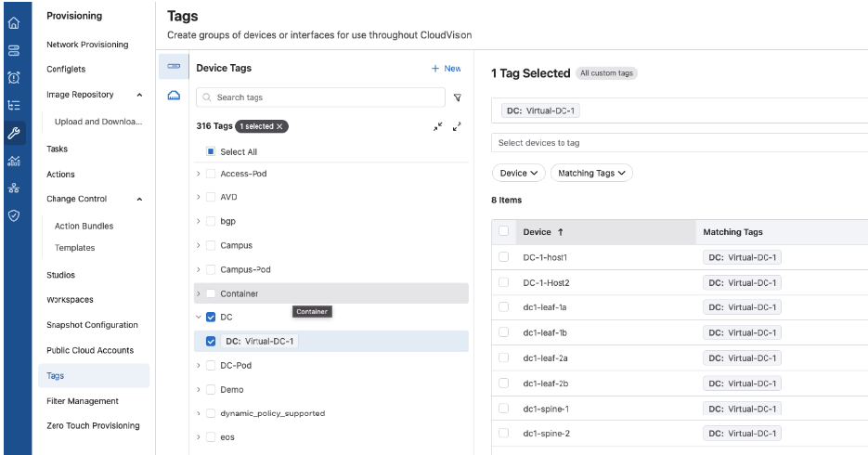Click the + New tag button
The image size is (868, 455).
447,68
